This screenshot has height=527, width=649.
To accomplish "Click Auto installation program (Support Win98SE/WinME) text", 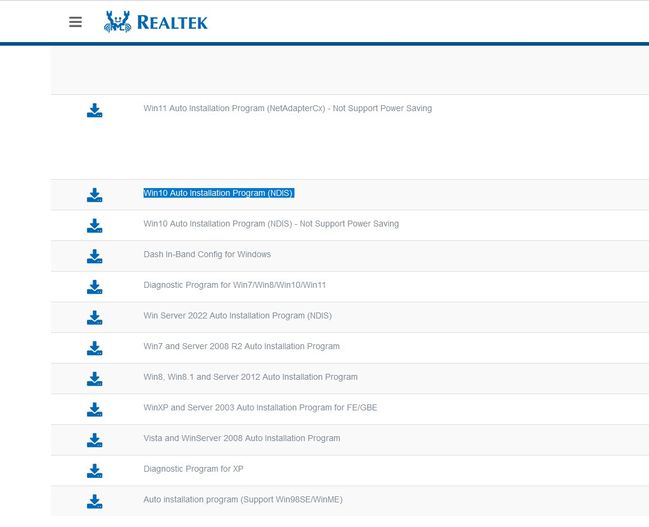I will pyautogui.click(x=243, y=499).
